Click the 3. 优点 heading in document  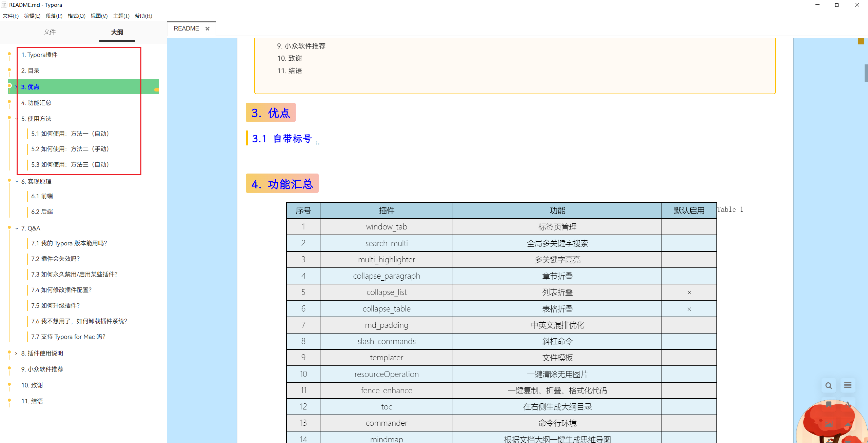click(x=271, y=113)
